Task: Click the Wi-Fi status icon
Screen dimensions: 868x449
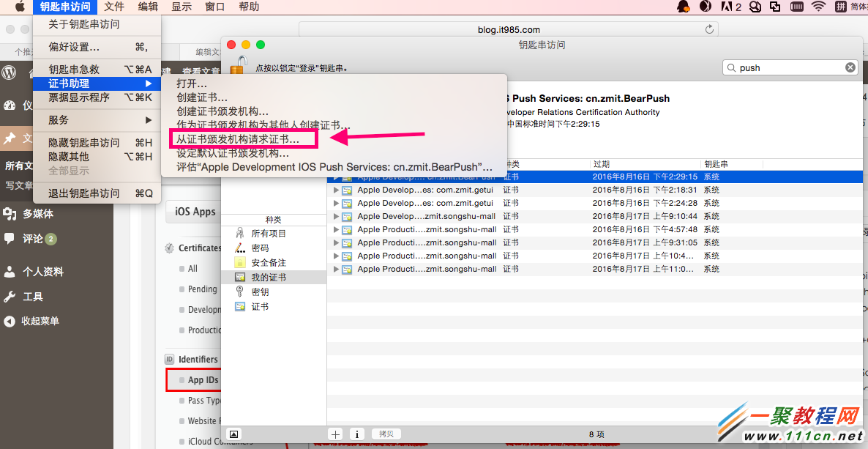Action: pyautogui.click(x=818, y=7)
